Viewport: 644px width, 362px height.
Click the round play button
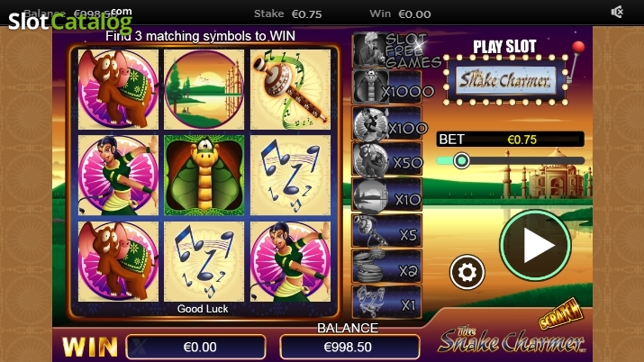click(535, 245)
